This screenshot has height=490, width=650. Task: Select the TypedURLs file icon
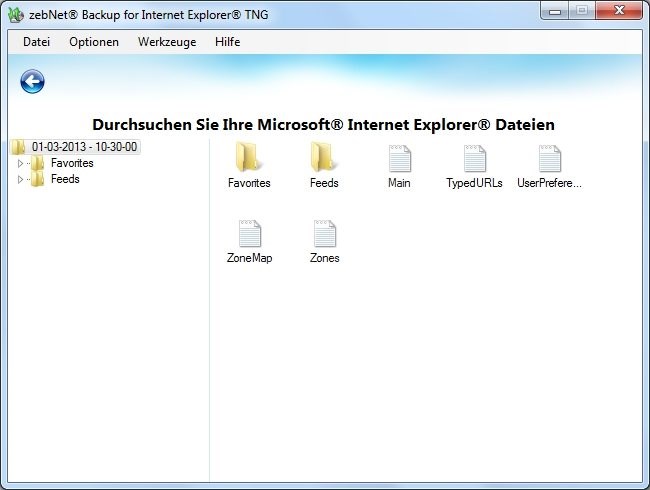(475, 158)
